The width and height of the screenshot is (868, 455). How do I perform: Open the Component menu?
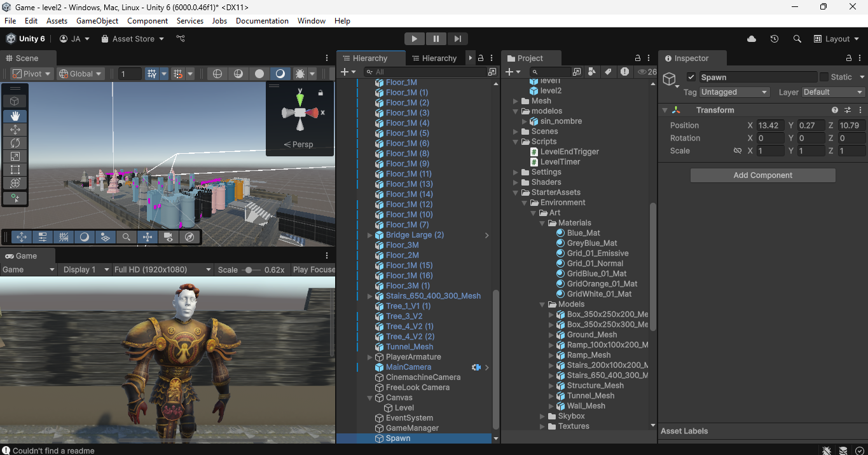pos(148,21)
